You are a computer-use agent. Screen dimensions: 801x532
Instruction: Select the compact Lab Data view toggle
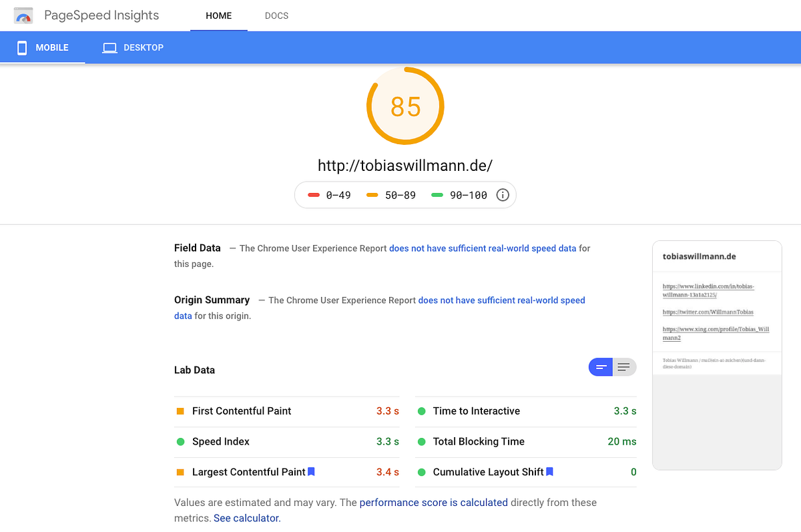click(601, 367)
